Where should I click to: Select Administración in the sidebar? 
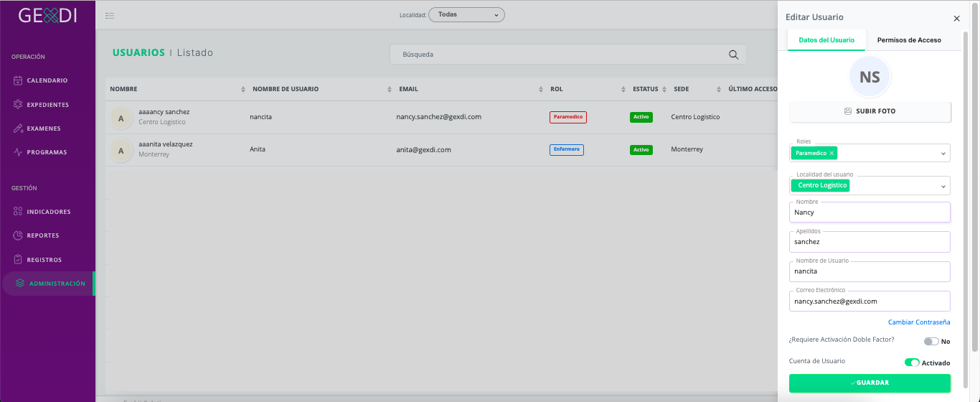pos(47,284)
